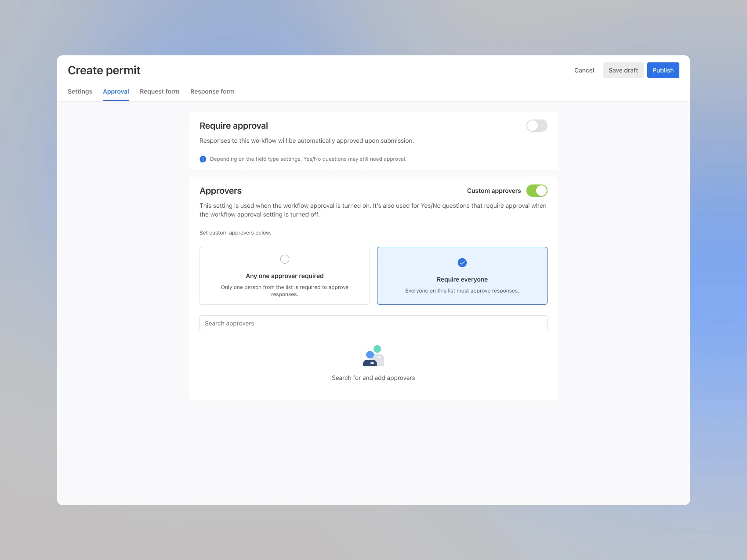Cancel creating the permit
Screen dimensions: 747x560
(x=584, y=70)
